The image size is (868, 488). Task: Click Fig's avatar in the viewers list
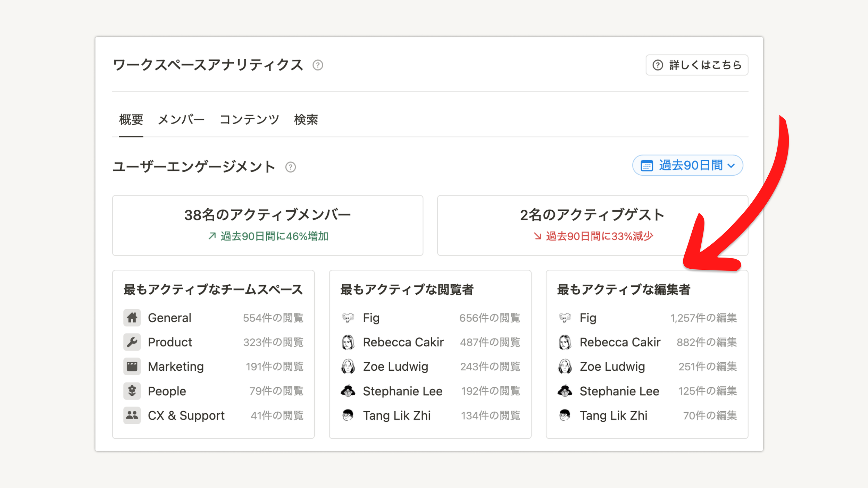pyautogui.click(x=348, y=318)
